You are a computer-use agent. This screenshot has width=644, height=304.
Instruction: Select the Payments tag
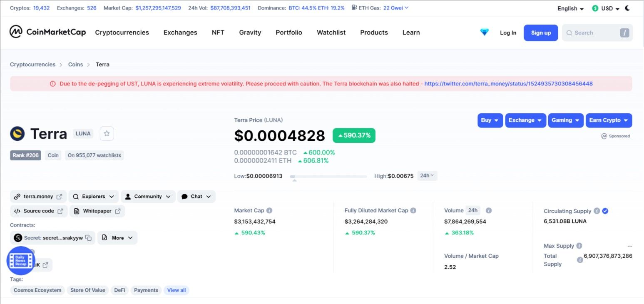click(146, 290)
